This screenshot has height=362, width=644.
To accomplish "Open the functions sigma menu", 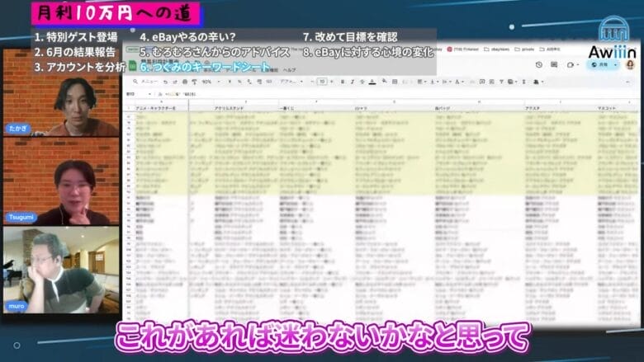I will point(524,82).
